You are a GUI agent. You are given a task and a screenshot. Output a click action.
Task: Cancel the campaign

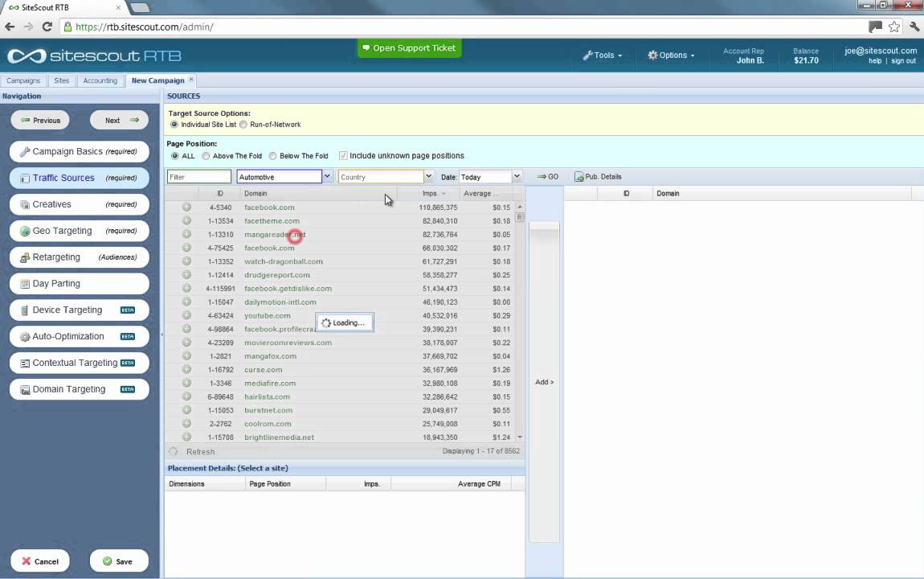pos(40,561)
